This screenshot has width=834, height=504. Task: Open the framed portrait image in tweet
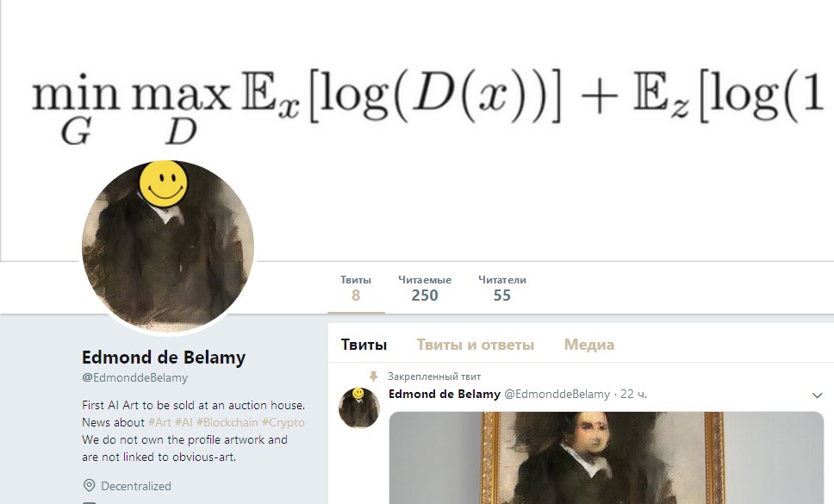click(607, 457)
